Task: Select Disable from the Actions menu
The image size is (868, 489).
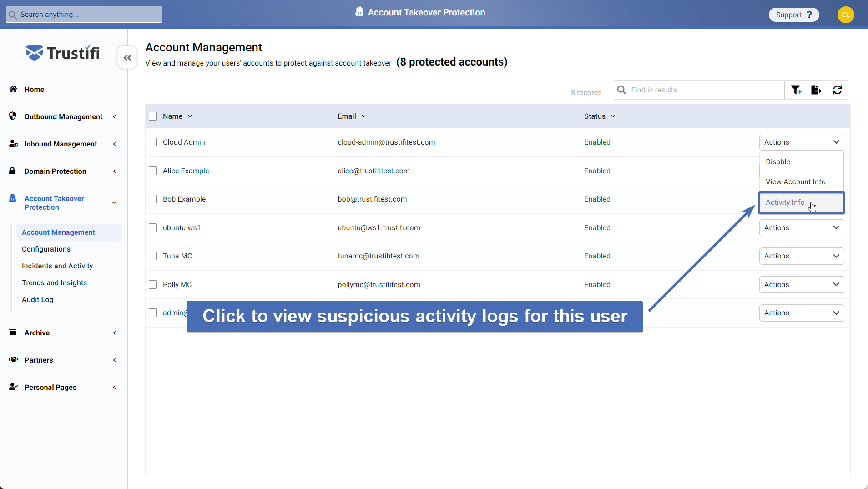Action: click(x=801, y=161)
